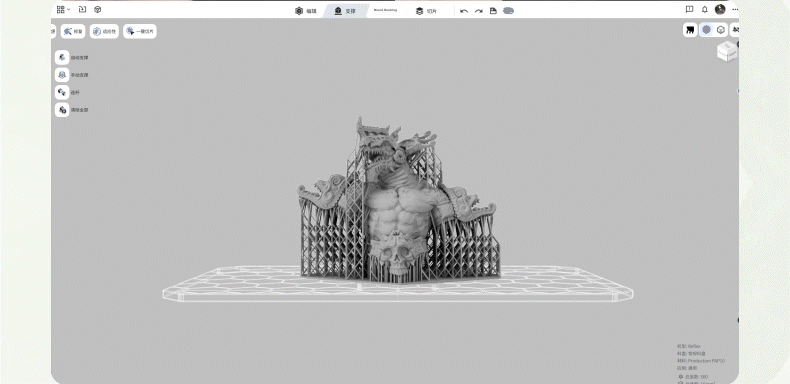The image size is (790, 384).
Task: Click the 3D cube model icon in top bar
Action: [x=98, y=10]
